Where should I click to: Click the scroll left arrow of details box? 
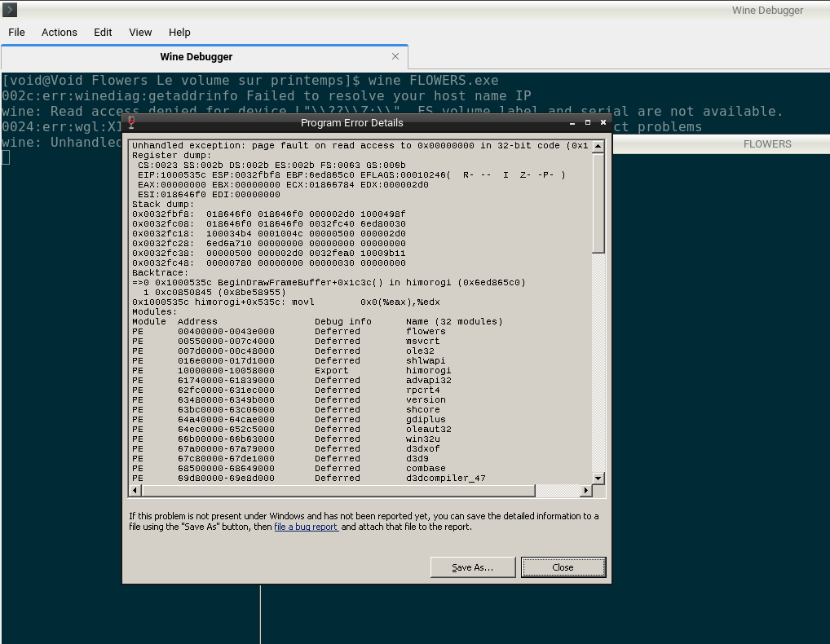(135, 490)
